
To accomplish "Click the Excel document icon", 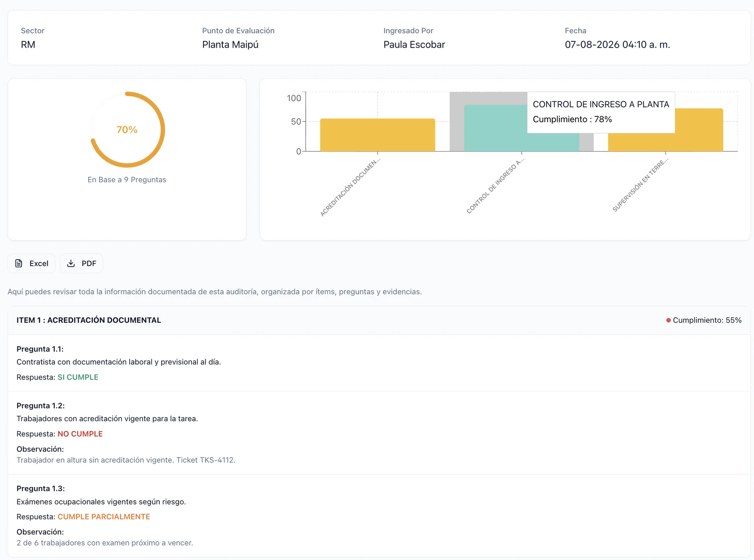I will [19, 263].
